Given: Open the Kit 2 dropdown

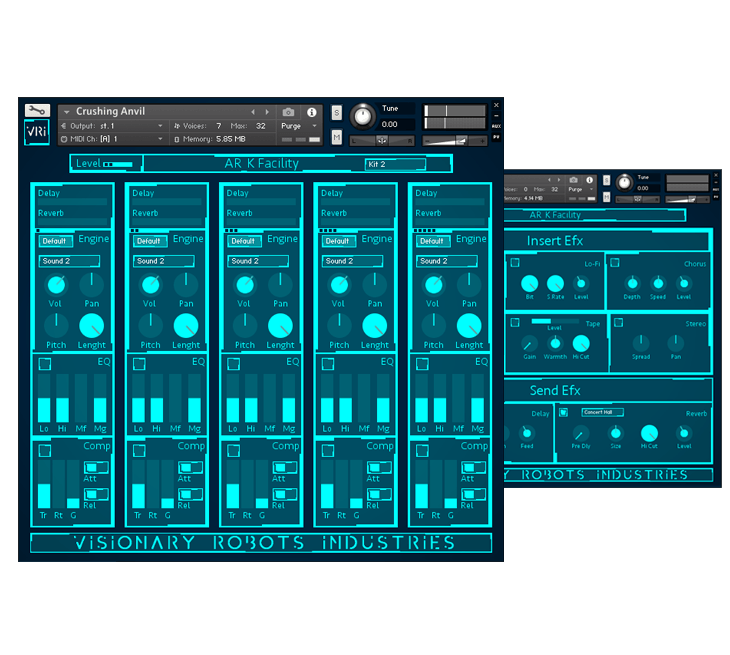Looking at the screenshot, I should pyautogui.click(x=396, y=164).
